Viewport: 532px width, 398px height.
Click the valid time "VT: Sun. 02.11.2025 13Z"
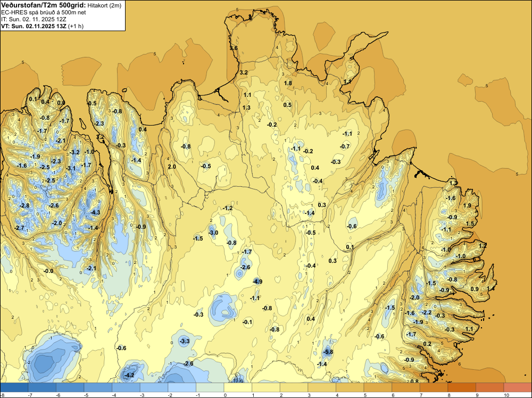34,26
